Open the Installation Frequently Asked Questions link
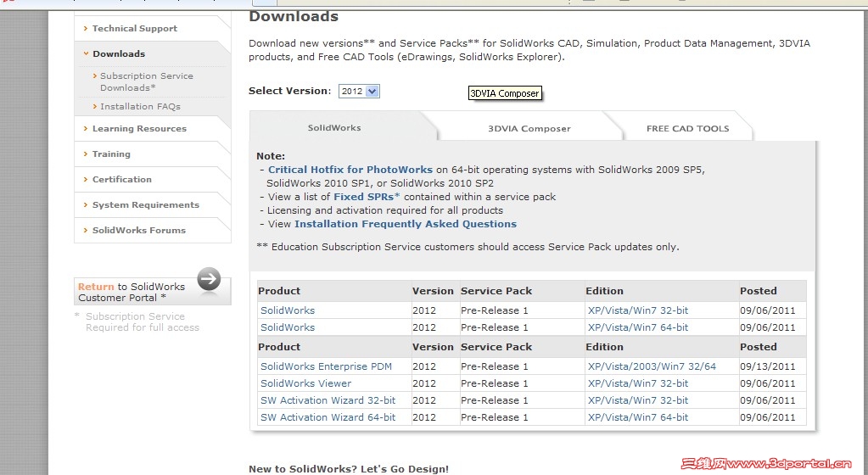868x475 pixels. click(406, 224)
